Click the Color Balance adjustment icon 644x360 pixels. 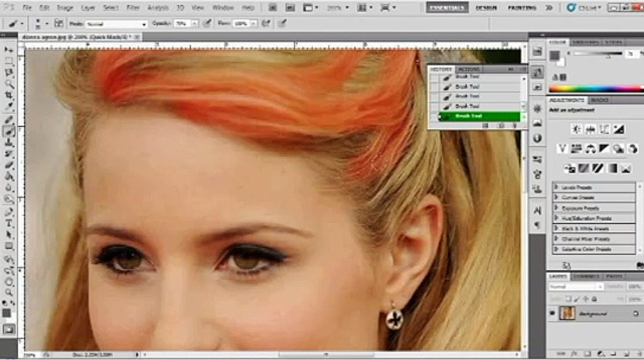click(590, 148)
